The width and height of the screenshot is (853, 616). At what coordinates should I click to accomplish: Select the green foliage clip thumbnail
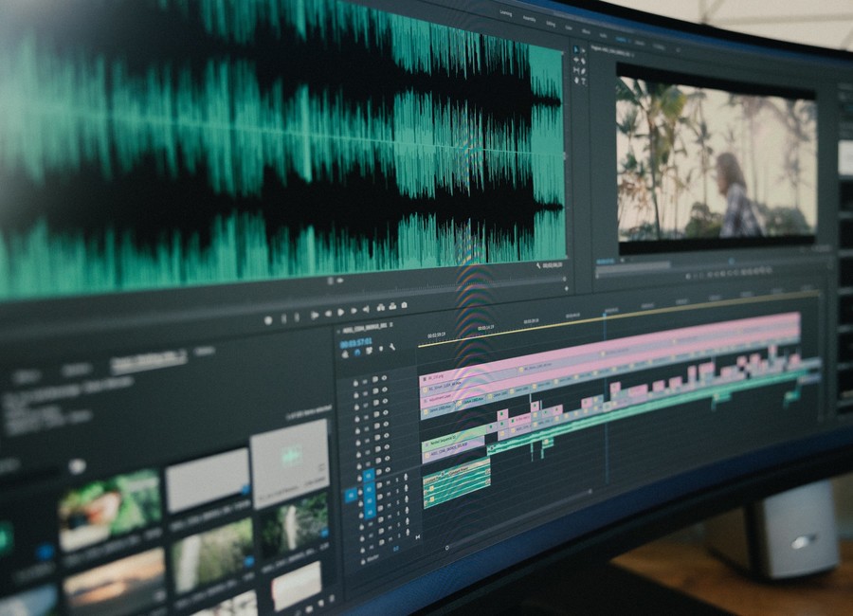coord(109,509)
